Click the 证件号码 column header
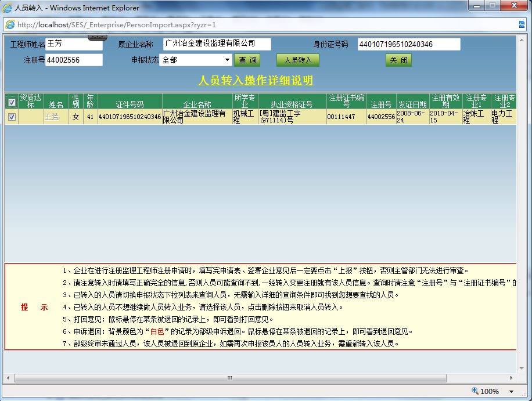 click(130, 104)
